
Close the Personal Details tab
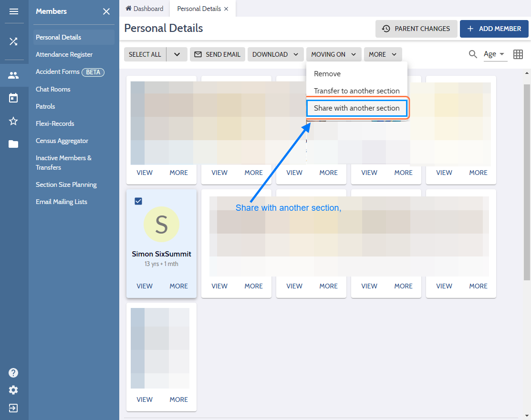pyautogui.click(x=226, y=9)
